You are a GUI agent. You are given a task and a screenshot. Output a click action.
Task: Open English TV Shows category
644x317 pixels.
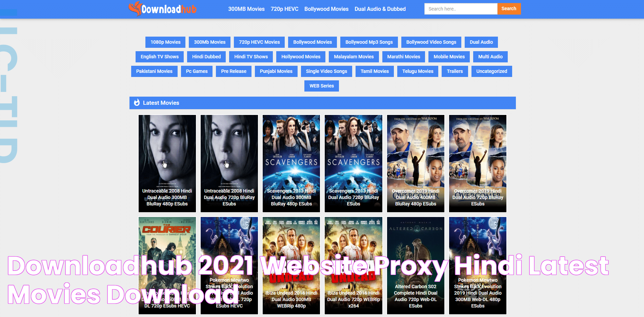(x=160, y=57)
